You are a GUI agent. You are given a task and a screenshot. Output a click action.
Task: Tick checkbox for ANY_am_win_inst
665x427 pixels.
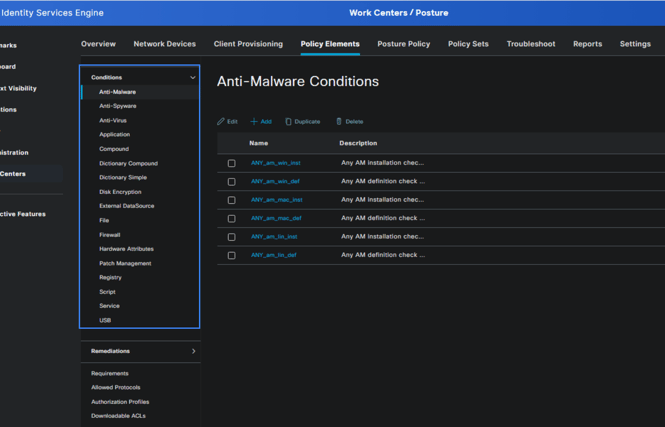(x=232, y=163)
